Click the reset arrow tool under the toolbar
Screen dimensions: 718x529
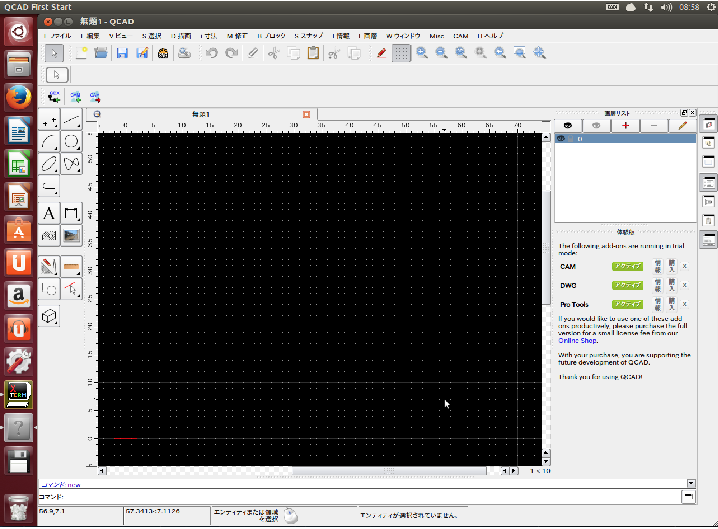tap(57, 75)
